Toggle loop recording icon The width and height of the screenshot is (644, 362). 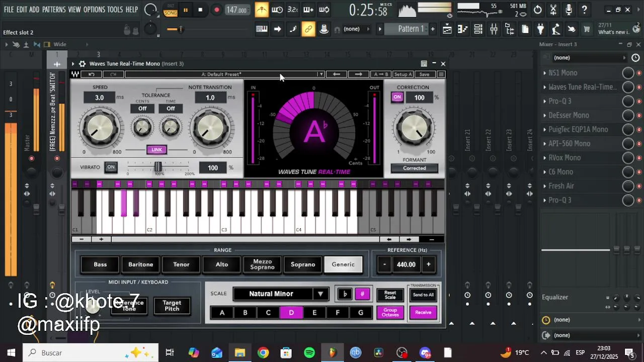324,10
